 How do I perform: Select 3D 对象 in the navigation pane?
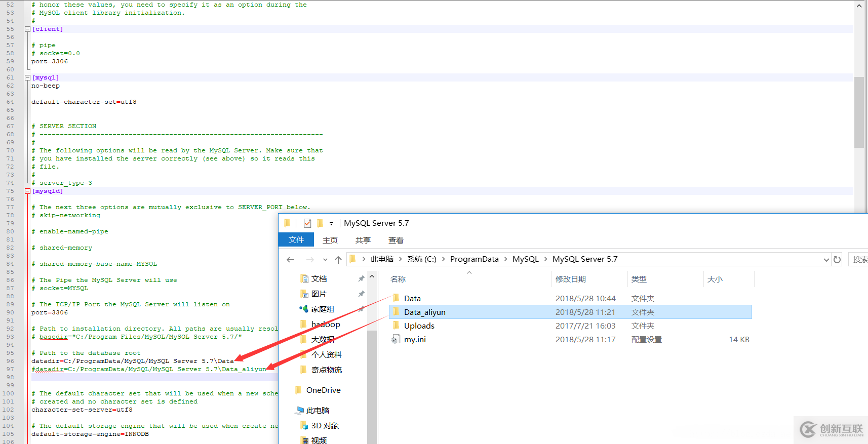(x=325, y=426)
